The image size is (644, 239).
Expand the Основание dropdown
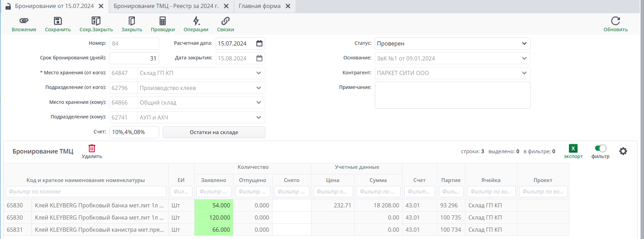point(524,58)
